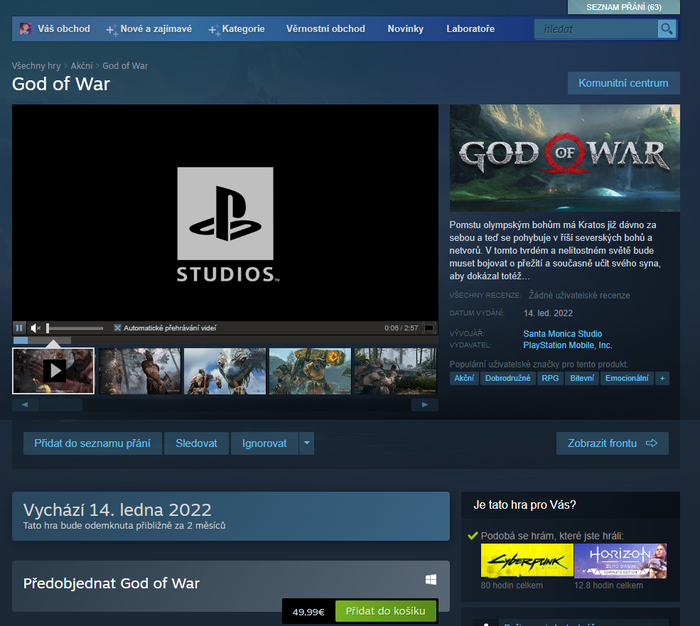Select the RPG tag
The width and height of the screenshot is (700, 626).
pos(550,378)
